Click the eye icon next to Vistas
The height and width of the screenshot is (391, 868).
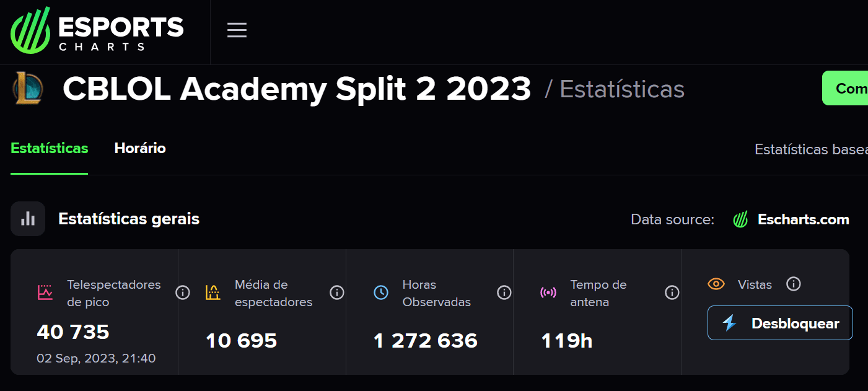click(x=716, y=284)
